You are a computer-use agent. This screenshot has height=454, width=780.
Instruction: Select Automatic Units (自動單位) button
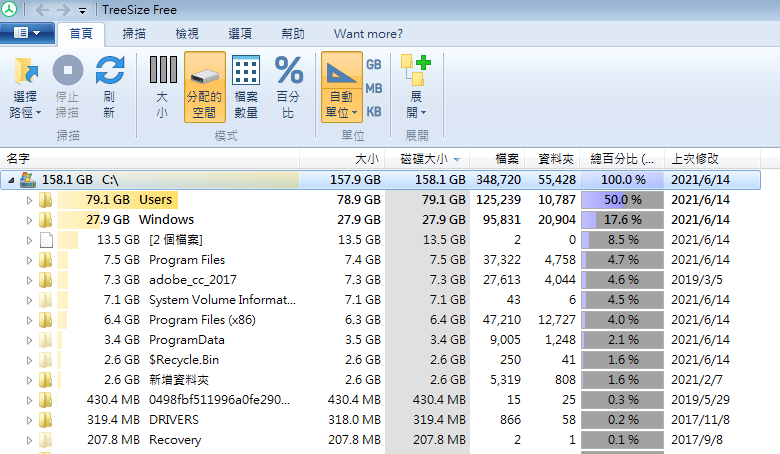(342, 88)
